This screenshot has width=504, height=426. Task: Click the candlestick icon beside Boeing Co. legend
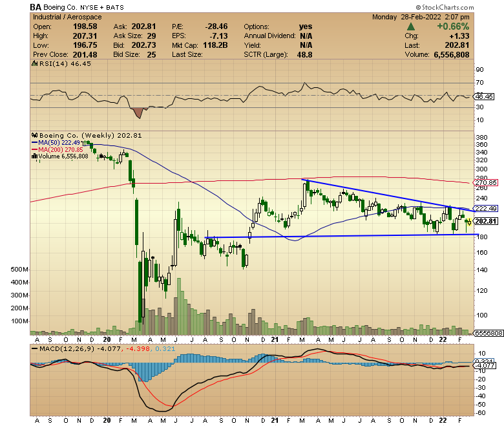coord(35,135)
